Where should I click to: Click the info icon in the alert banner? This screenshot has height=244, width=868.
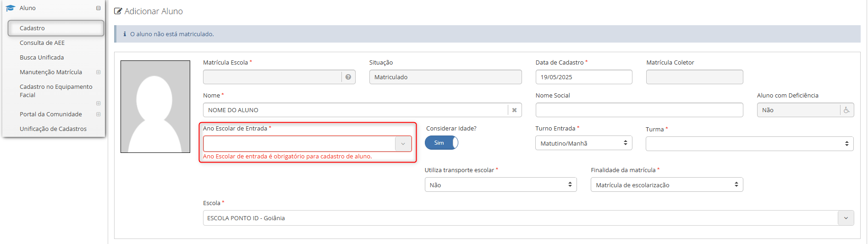[x=125, y=34]
